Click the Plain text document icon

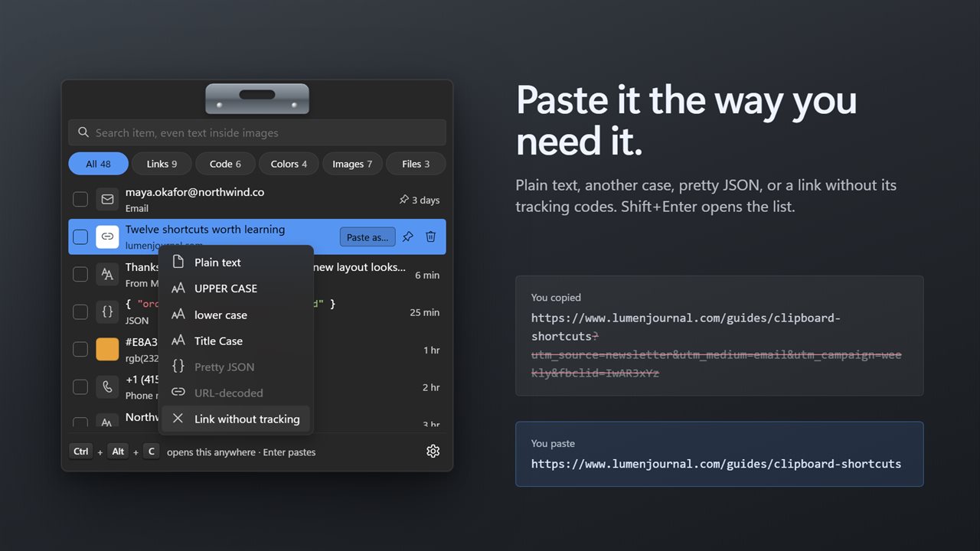pos(178,262)
